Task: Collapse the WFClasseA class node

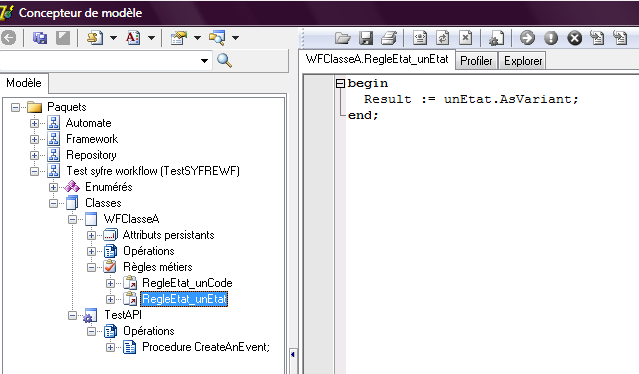Action: (73, 220)
